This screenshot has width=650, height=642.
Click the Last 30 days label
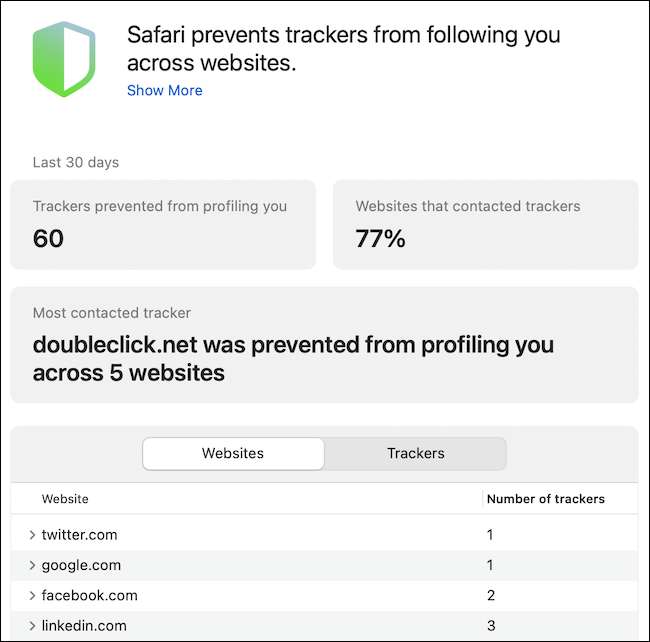76,162
